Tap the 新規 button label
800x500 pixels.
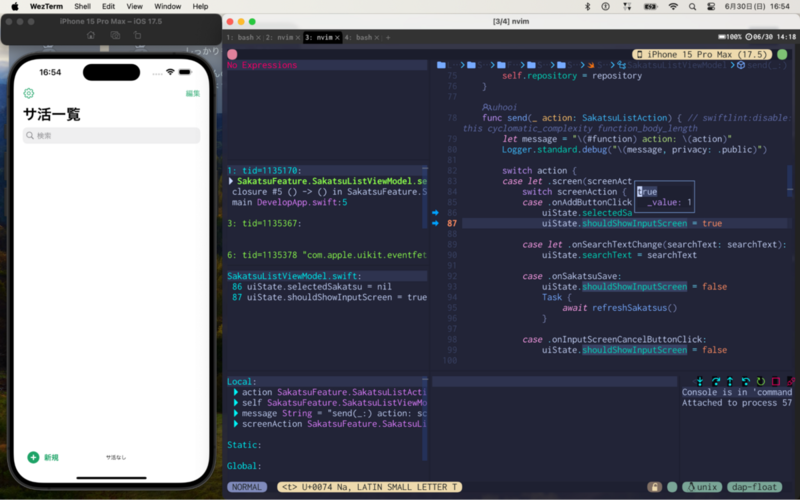(51, 458)
